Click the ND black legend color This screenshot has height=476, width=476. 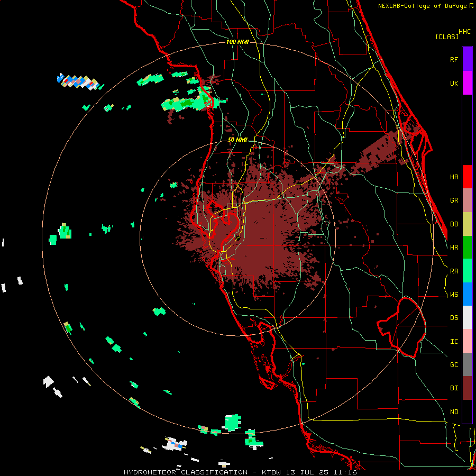(x=467, y=411)
